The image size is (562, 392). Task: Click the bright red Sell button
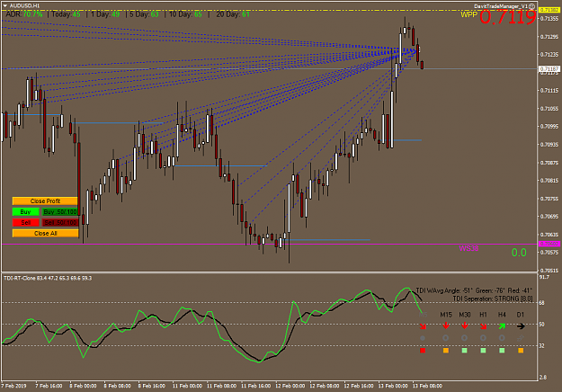pyautogui.click(x=25, y=222)
